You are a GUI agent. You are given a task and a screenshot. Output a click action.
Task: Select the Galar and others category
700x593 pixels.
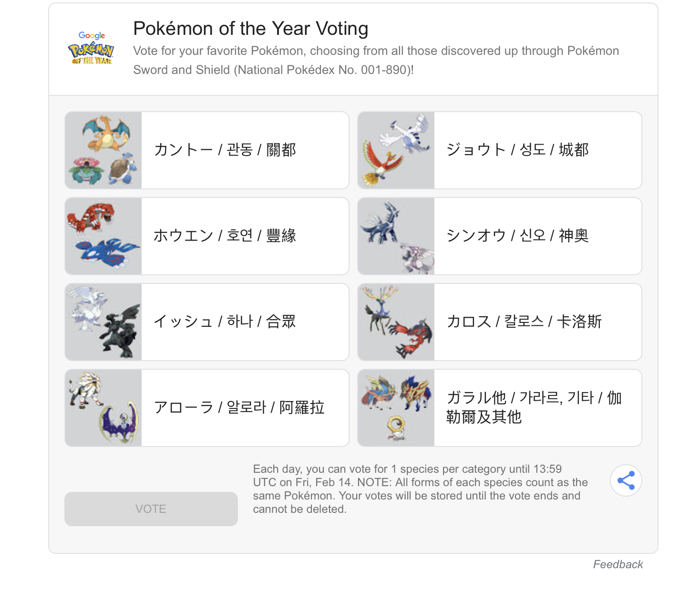pyautogui.click(x=534, y=407)
